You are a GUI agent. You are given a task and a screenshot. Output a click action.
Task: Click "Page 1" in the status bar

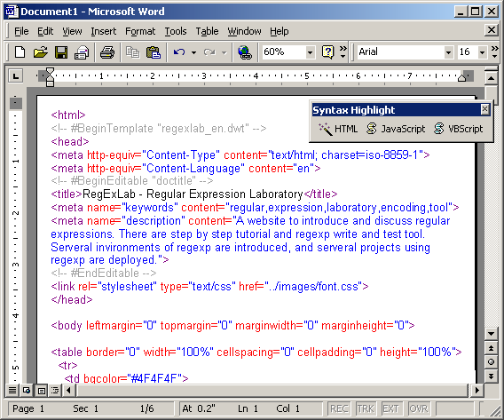coord(28,408)
